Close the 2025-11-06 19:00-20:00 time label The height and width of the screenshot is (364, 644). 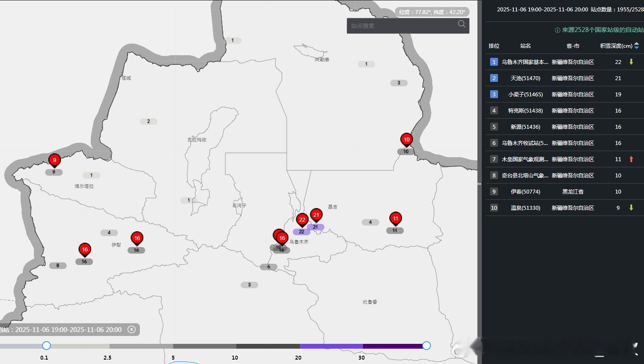[x=132, y=329]
